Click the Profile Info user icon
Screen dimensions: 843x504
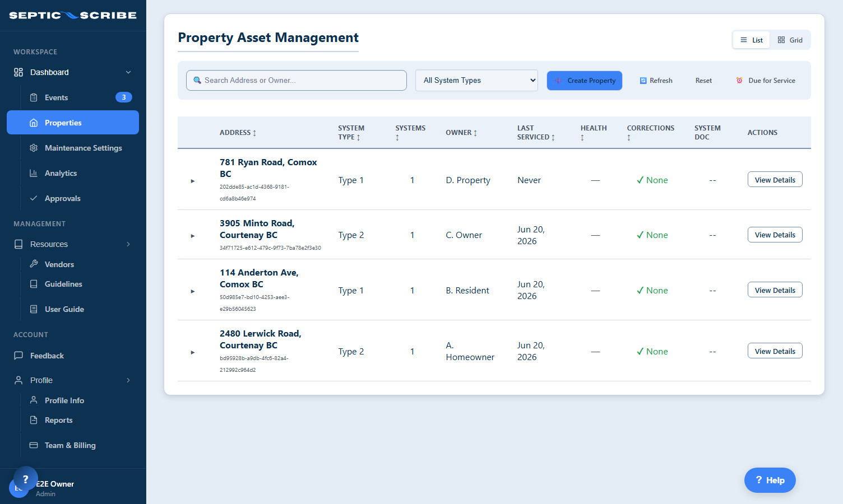pyautogui.click(x=34, y=400)
